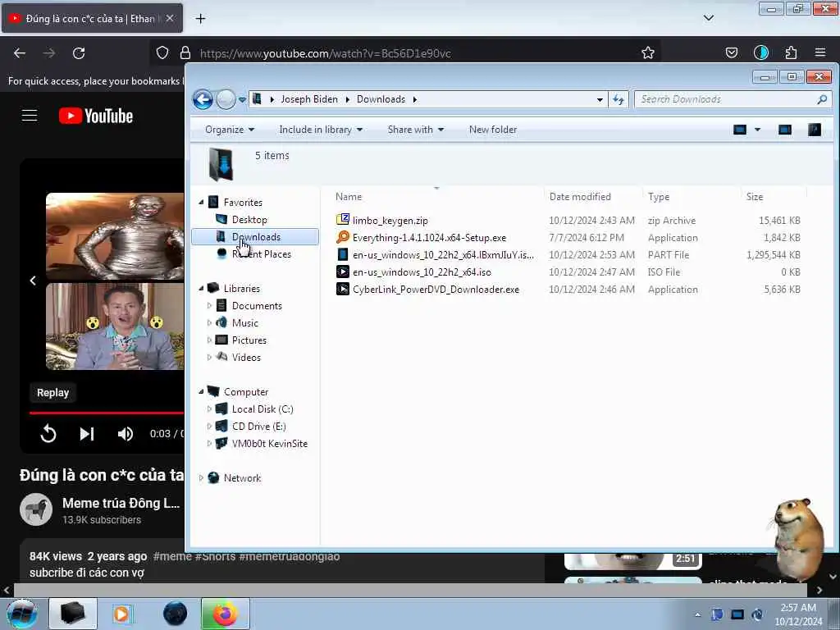The height and width of the screenshot is (630, 840).
Task: Click the Firefox URL address bar
Action: tap(407, 53)
